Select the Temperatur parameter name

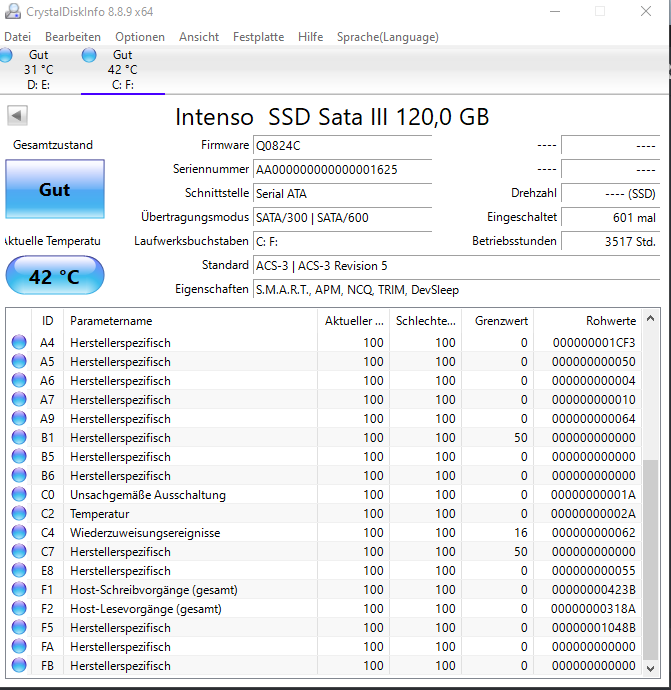[99, 514]
